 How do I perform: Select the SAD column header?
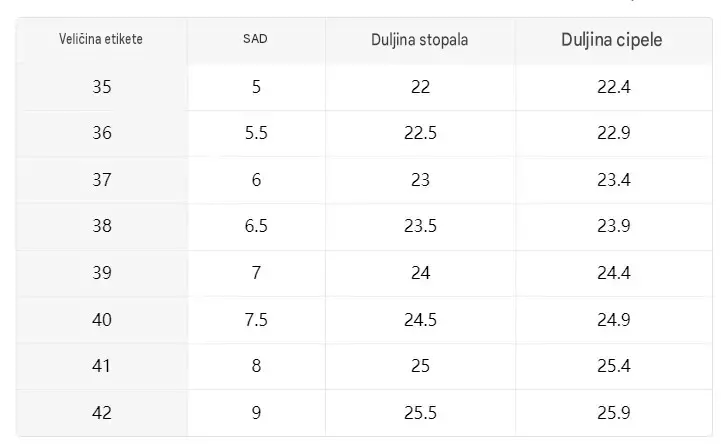click(255, 39)
